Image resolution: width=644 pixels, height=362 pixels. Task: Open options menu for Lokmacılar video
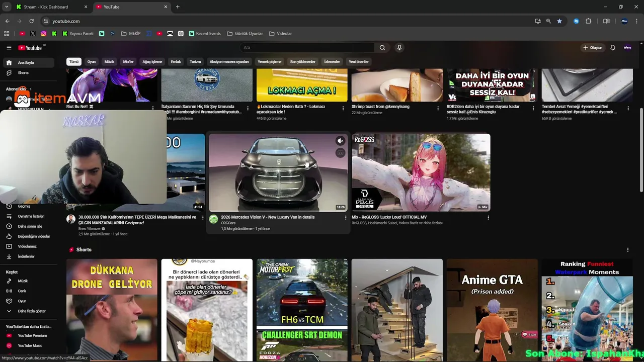(x=344, y=108)
